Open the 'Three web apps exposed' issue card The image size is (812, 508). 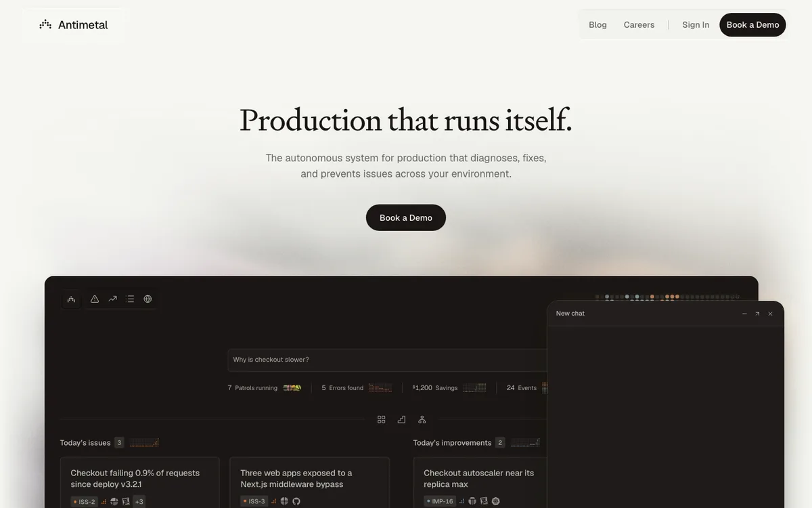tap(309, 483)
